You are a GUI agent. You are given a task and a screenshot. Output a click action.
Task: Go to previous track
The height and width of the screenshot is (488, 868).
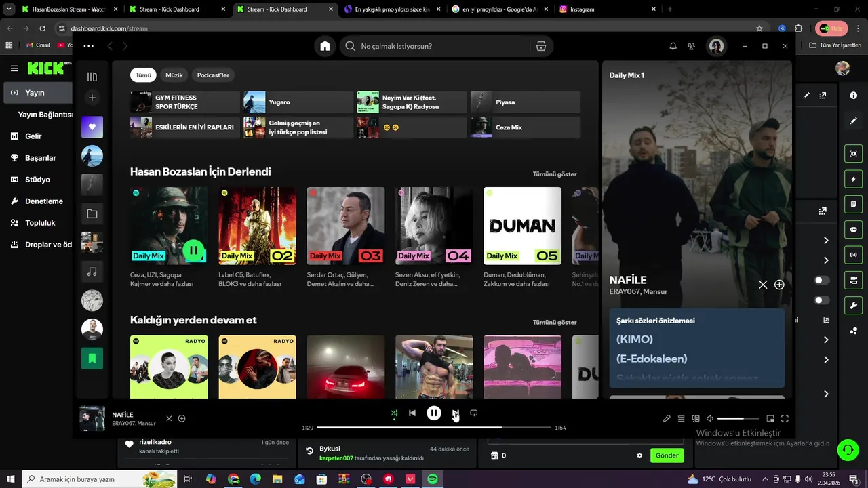pos(412,413)
